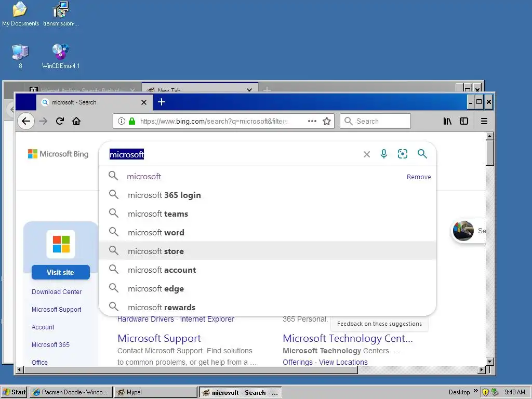Screen dimensions: 532x399
Task: Click the Microsoft logo tile in sidebar
Action: click(61, 244)
